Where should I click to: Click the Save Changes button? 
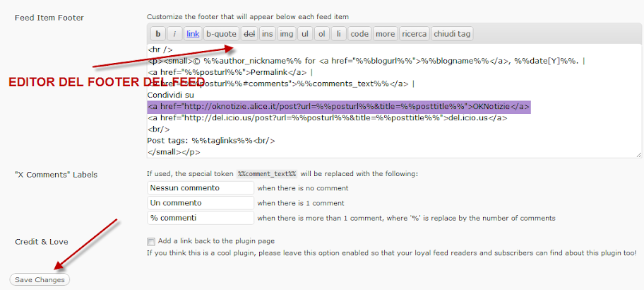tap(40, 279)
